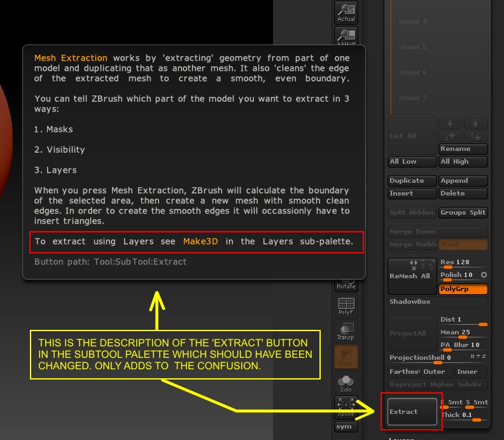
Task: Click the move-subtool-down straight arrow icon
Action: [x=476, y=124]
